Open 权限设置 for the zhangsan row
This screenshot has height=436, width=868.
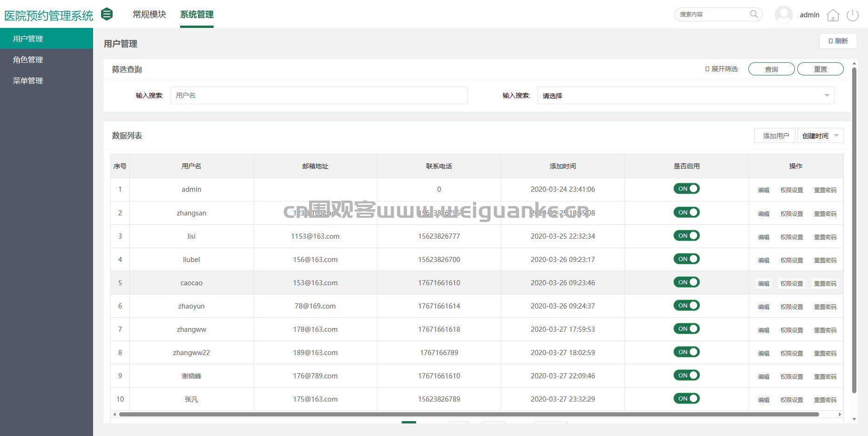(x=792, y=214)
